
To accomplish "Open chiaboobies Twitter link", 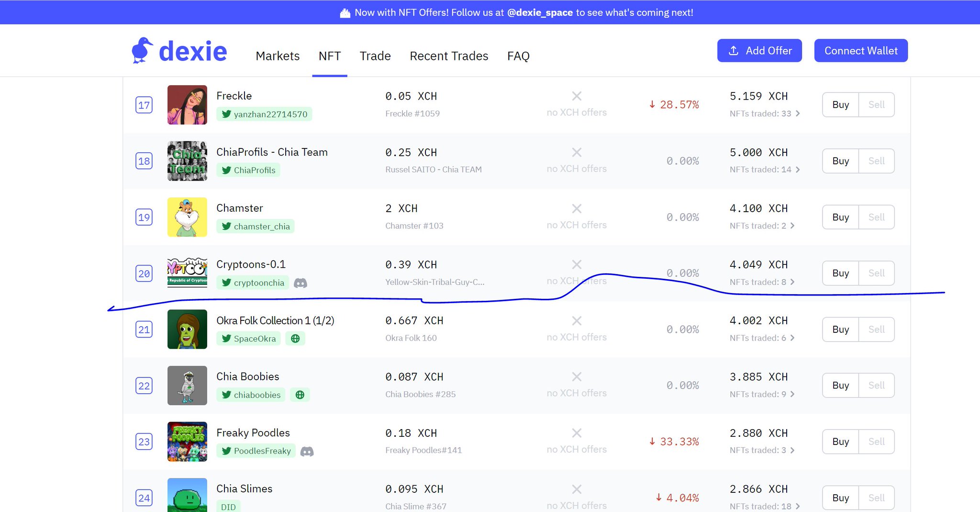I will (x=251, y=395).
